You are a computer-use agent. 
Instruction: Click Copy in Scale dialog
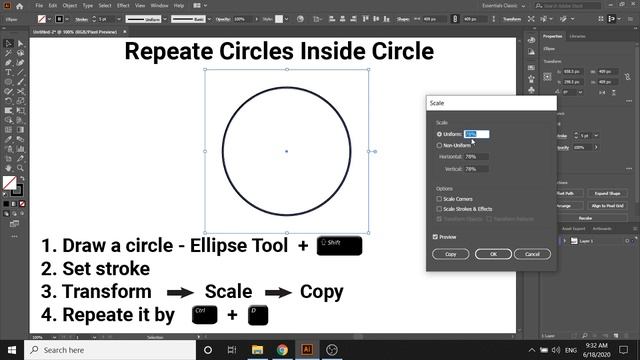pyautogui.click(x=451, y=254)
